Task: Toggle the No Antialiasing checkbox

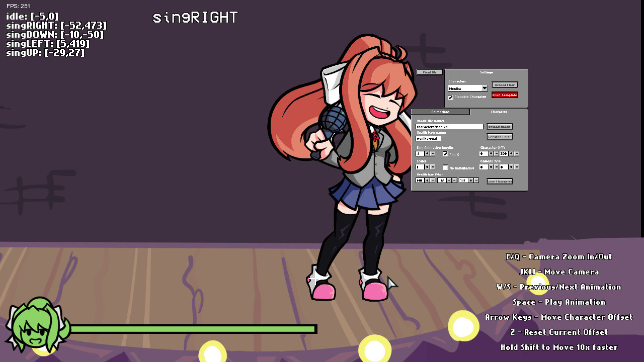Action: 445,166
